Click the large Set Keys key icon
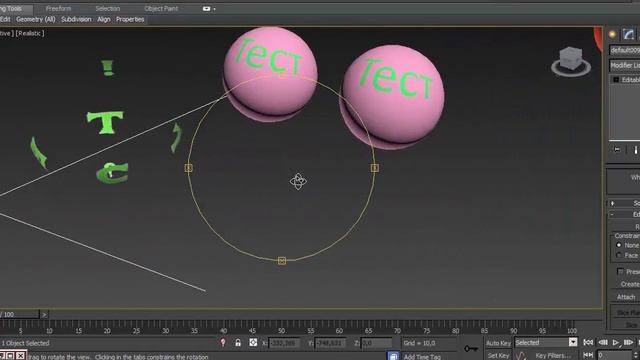This screenshot has height=360, width=640. tap(471, 349)
